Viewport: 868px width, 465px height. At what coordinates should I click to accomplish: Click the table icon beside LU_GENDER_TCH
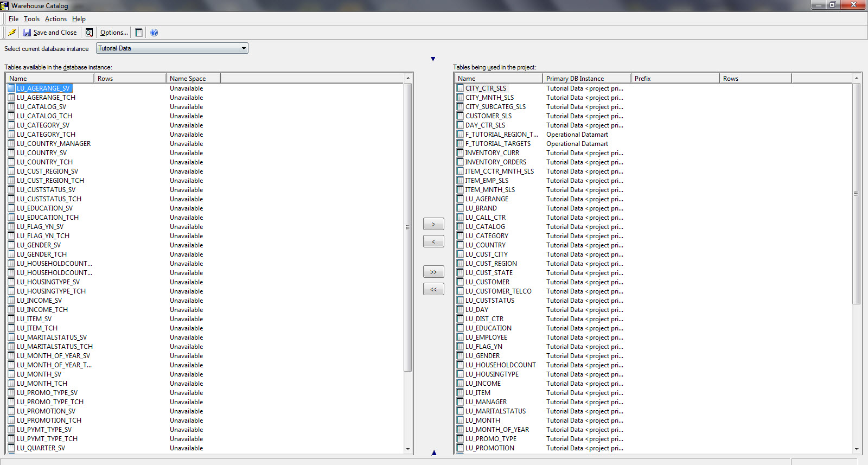tap(11, 254)
